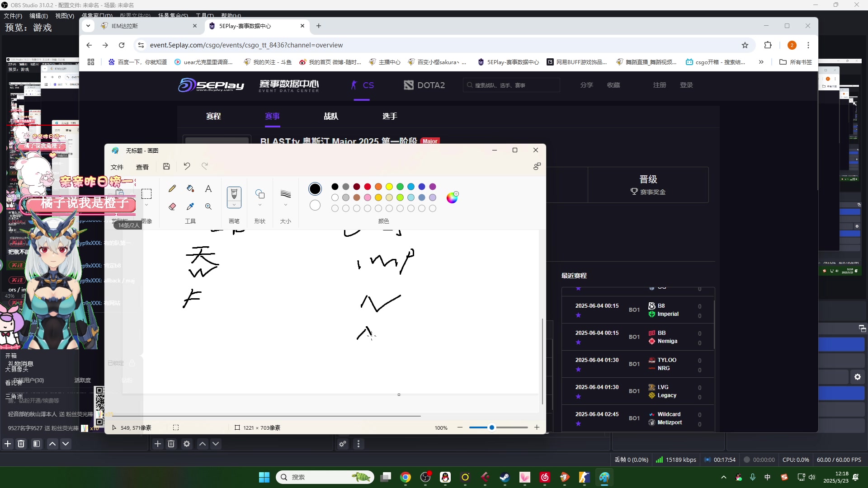Click the OBS remove source trash icon
This screenshot has width=868, height=488.
click(171, 444)
